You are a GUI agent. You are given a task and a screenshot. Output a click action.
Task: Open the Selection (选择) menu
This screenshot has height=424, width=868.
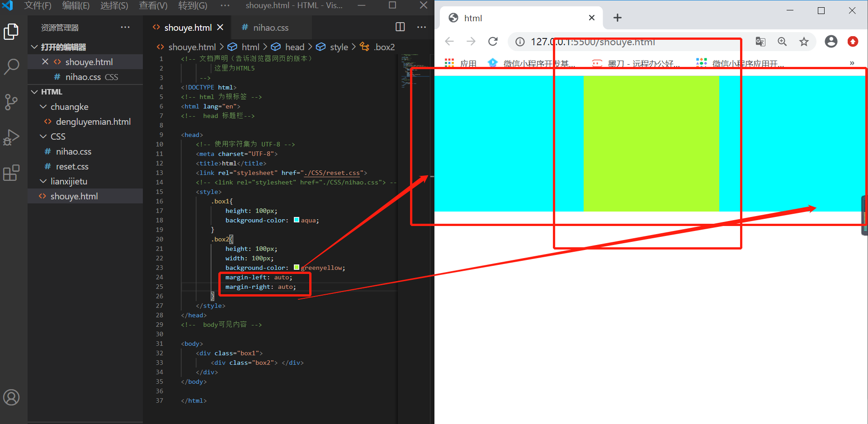click(114, 5)
